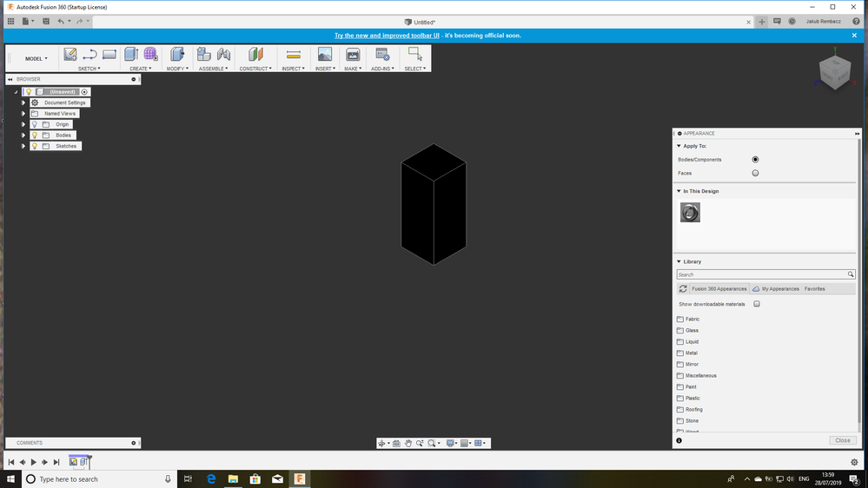The image size is (868, 488).
Task: Switch to Favorites tab
Action: tap(814, 289)
